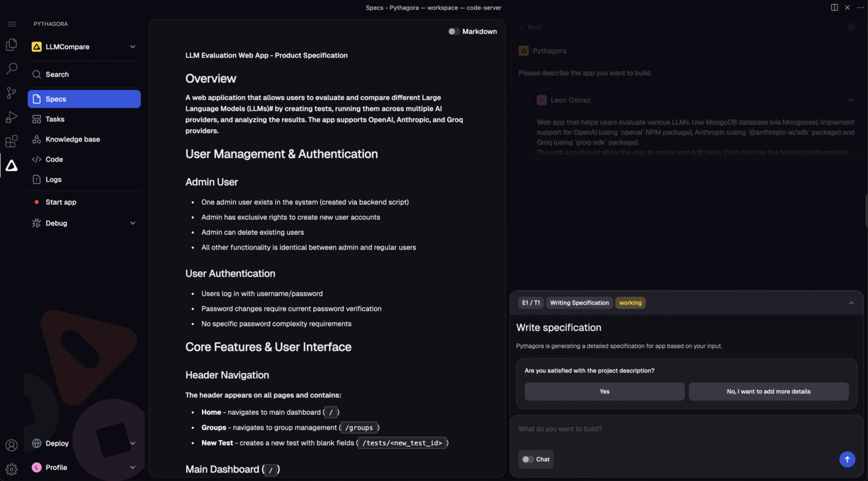Viewport: 868px width, 481px height.
Task: Open the Tasks menu item
Action: point(84,119)
